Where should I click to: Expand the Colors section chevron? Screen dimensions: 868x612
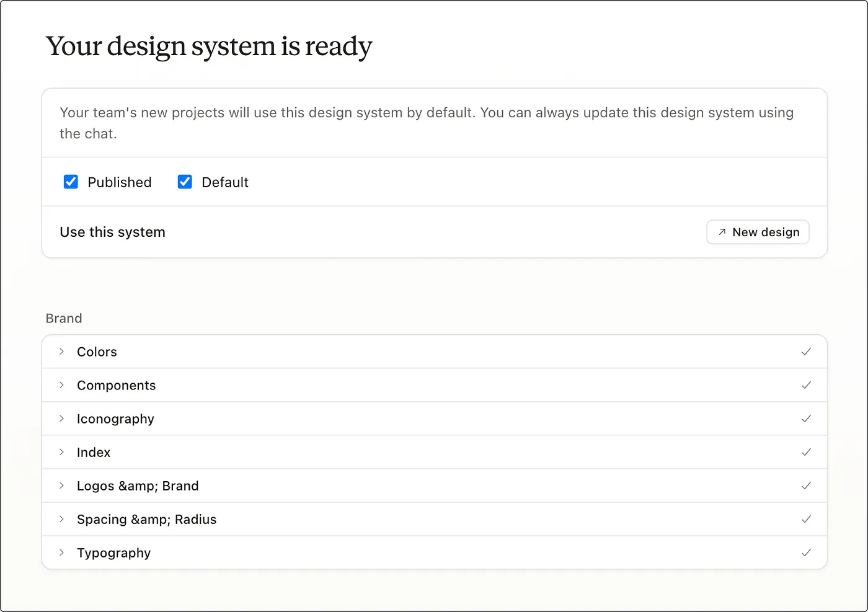tap(61, 352)
